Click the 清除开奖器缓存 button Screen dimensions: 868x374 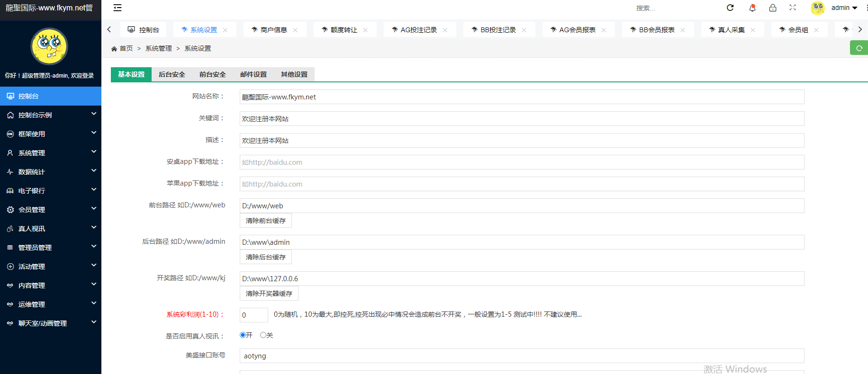click(269, 294)
